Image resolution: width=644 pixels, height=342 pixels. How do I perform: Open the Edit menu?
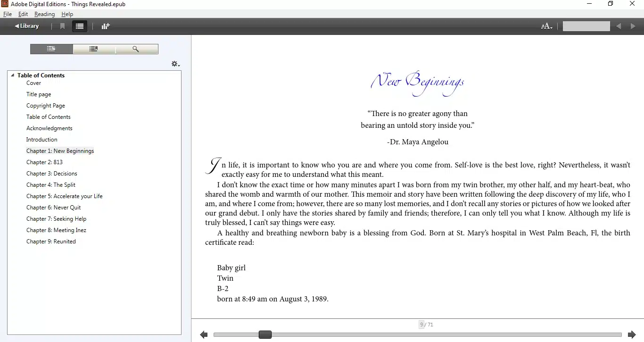(x=23, y=14)
